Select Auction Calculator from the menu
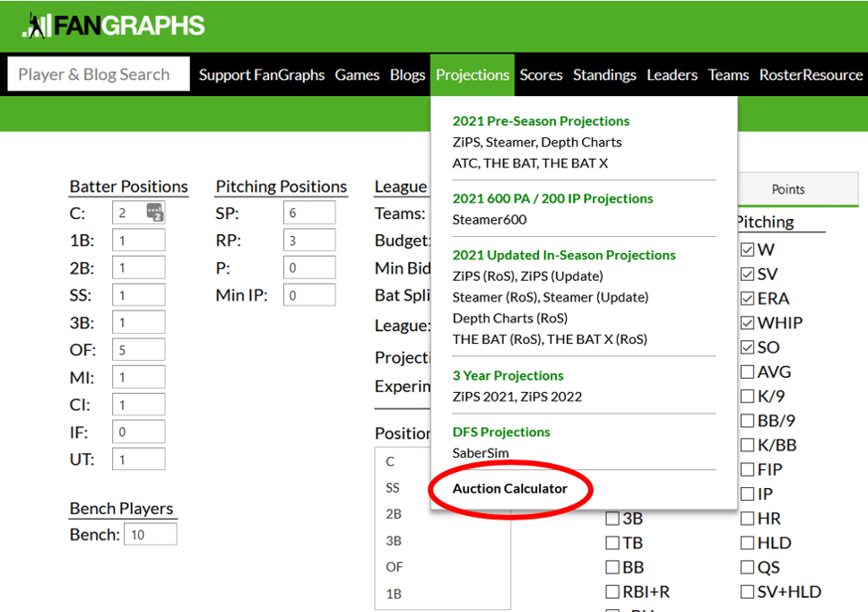The width and height of the screenshot is (868, 612). coord(509,489)
